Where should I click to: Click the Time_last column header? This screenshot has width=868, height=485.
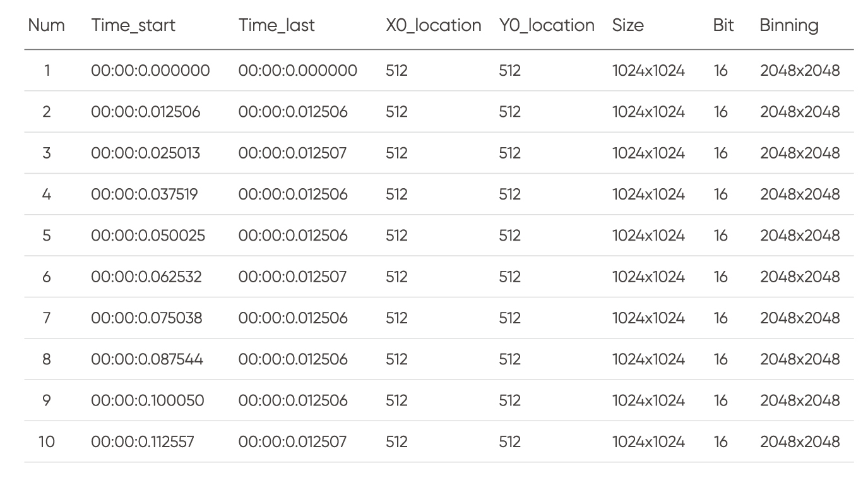[276, 25]
